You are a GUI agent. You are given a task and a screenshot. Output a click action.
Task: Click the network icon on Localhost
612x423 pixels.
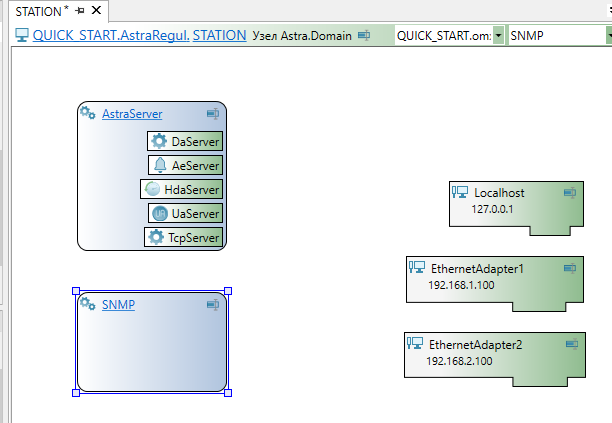460,193
